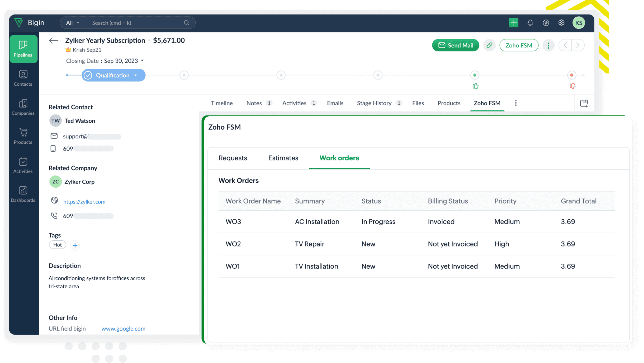644x363 pixels.
Task: Click the Hot tag
Action: (x=57, y=245)
